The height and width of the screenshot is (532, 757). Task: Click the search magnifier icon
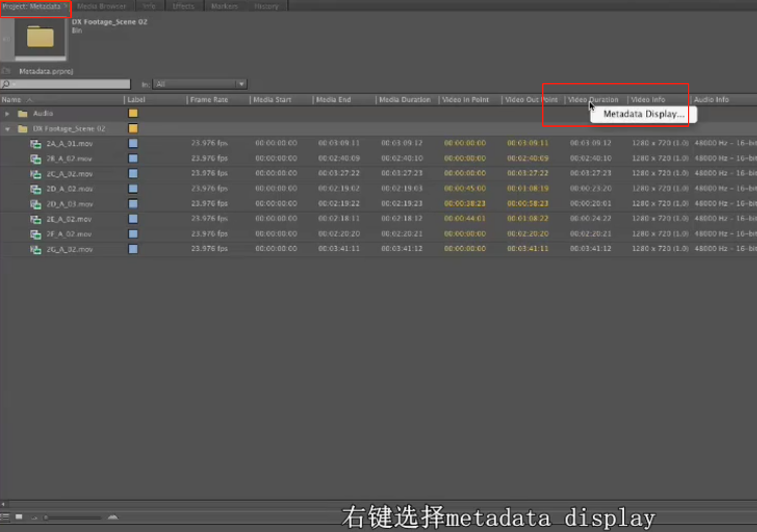pyautogui.click(x=6, y=84)
